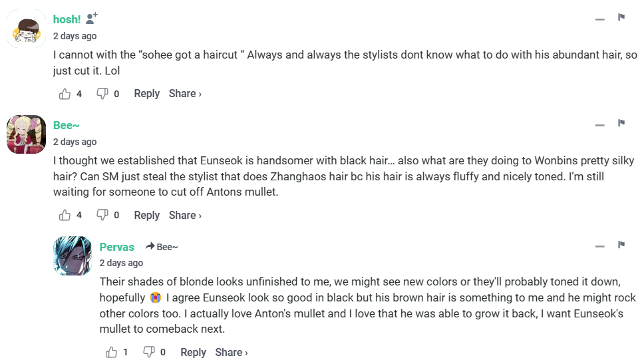Reply to Bee~'s comment
644x364 pixels.
coord(146,215)
